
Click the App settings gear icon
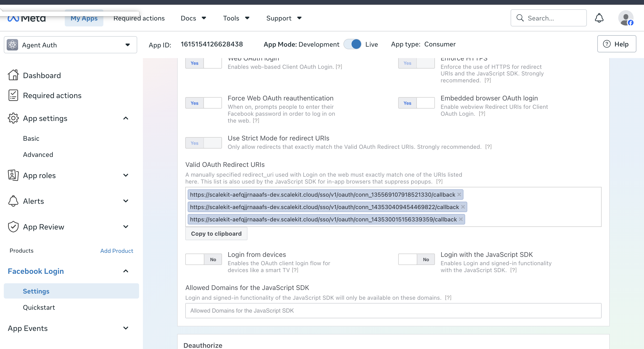pos(13,118)
